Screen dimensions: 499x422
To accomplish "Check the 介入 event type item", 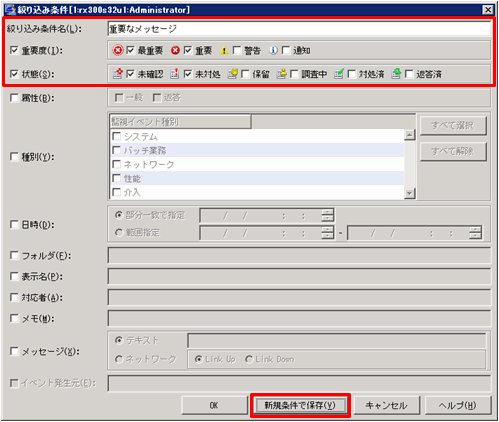I will (116, 192).
